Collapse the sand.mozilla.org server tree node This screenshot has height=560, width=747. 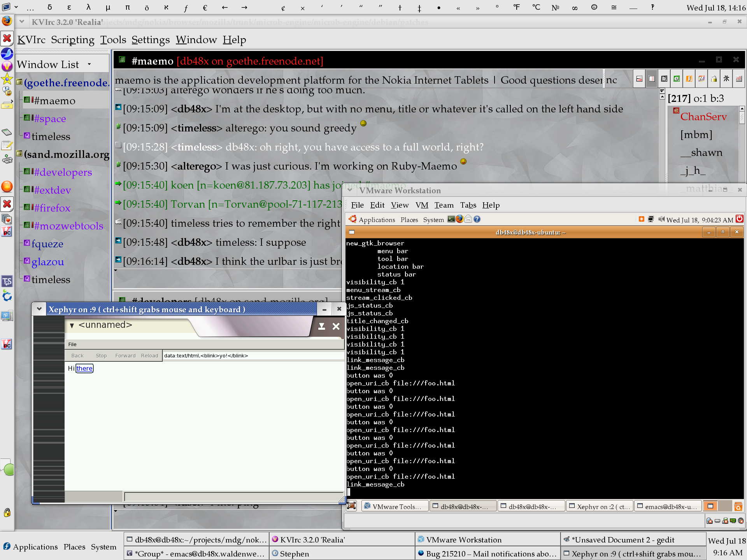(x=19, y=154)
